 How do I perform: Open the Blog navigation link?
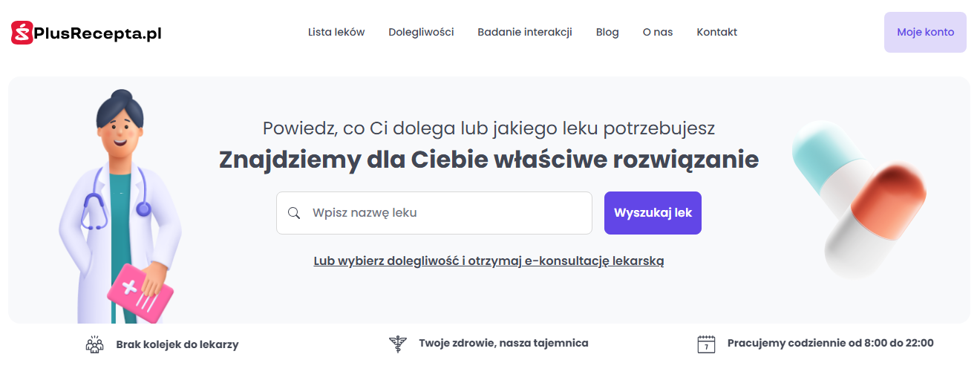[x=607, y=32]
